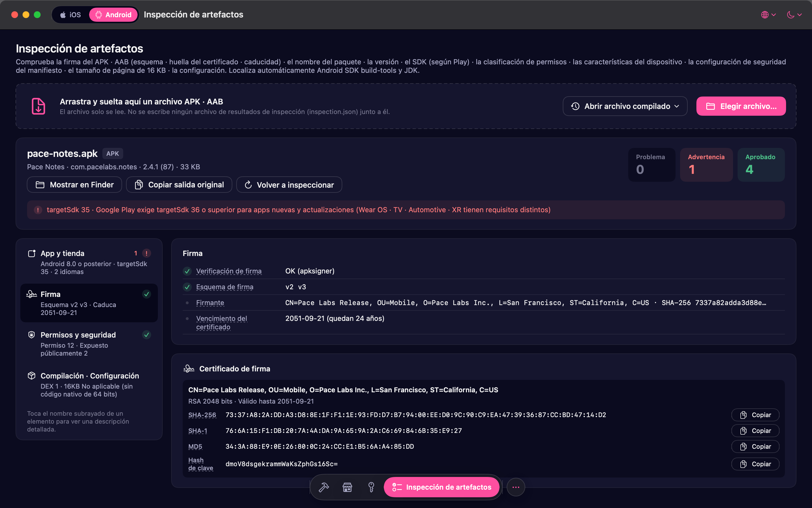812x508 pixels.
Task: Open the Problema count card
Action: (x=652, y=165)
